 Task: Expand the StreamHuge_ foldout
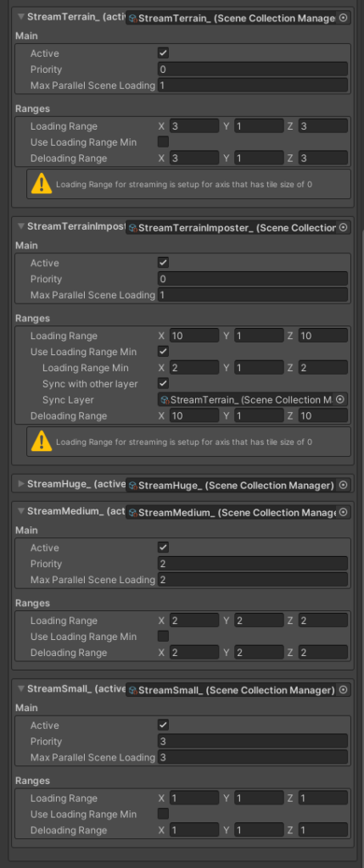pos(21,484)
